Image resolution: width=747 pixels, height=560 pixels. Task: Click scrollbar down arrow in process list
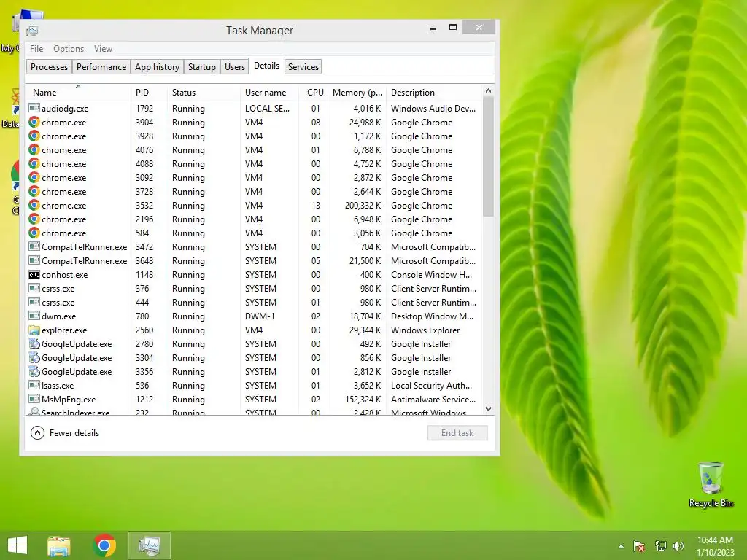pos(488,409)
